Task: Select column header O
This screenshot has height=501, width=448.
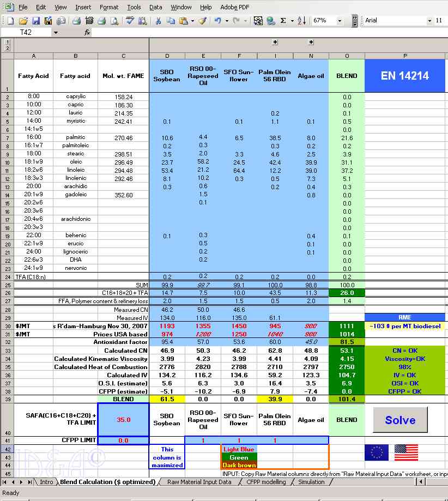Action: point(347,56)
